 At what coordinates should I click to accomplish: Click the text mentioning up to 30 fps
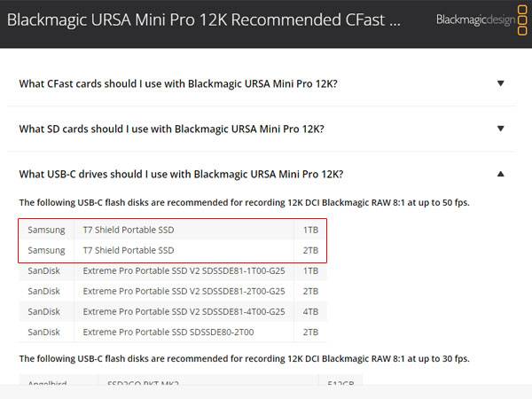244,358
